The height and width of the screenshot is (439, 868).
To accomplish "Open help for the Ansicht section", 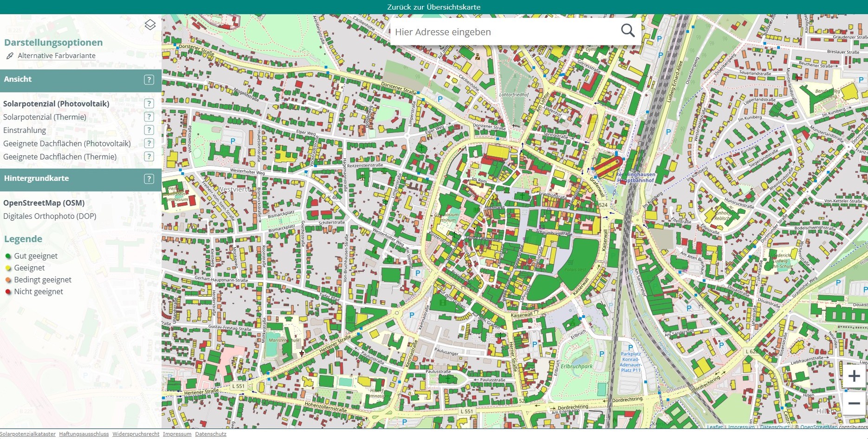I will click(x=149, y=79).
